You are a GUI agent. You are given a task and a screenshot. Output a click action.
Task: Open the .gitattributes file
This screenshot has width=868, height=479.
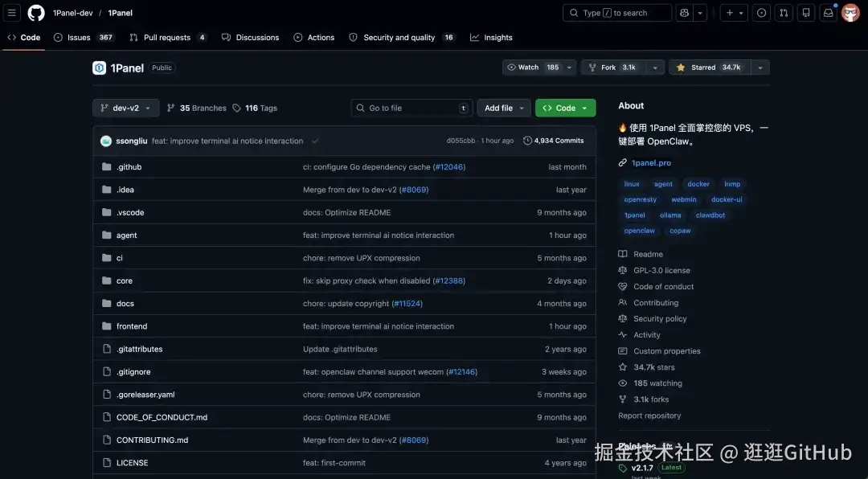point(140,349)
